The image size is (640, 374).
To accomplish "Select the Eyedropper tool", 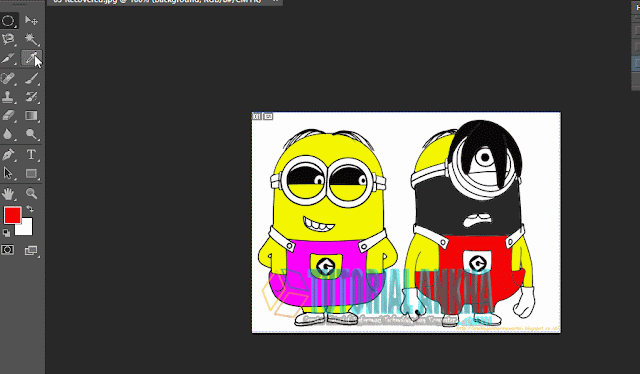I will click(x=31, y=58).
